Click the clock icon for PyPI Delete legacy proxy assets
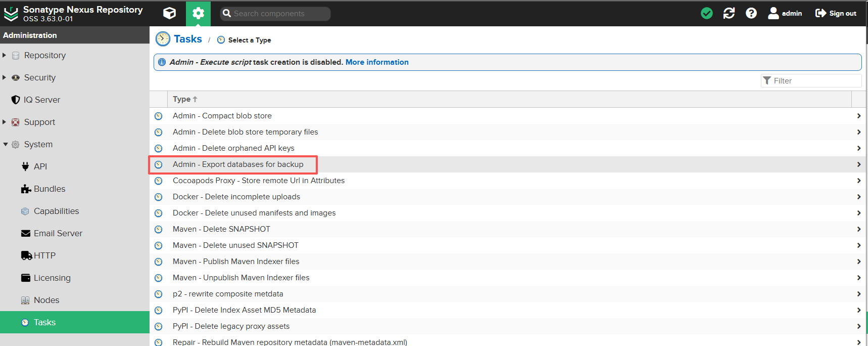Image resolution: width=868 pixels, height=346 pixels. click(159, 326)
